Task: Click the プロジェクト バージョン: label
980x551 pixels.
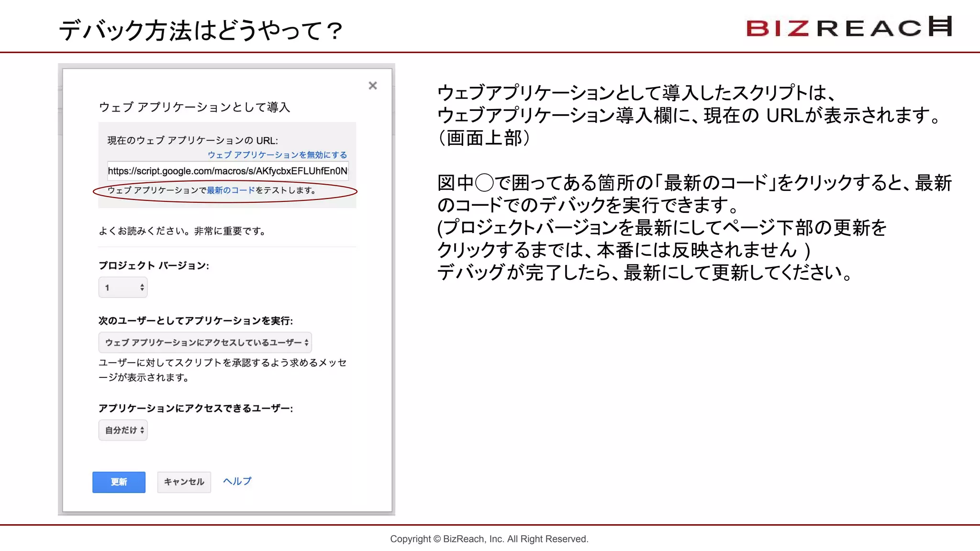Action: pos(154,265)
